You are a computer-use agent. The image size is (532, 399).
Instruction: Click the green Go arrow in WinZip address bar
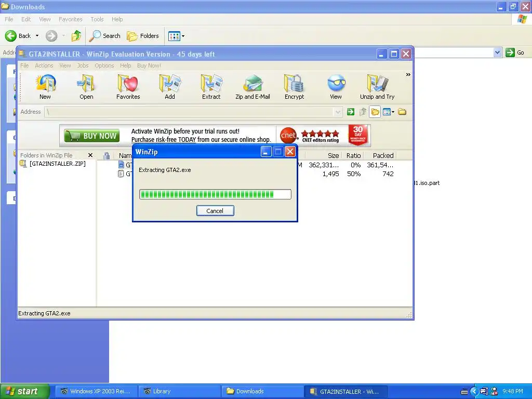351,112
